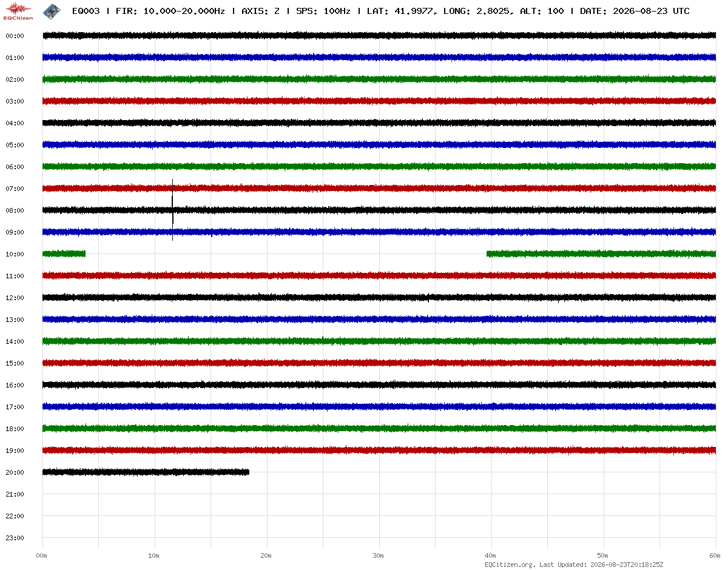The width and height of the screenshot is (728, 570).
Task: Click the 17:00 hour label
Action: point(15,407)
